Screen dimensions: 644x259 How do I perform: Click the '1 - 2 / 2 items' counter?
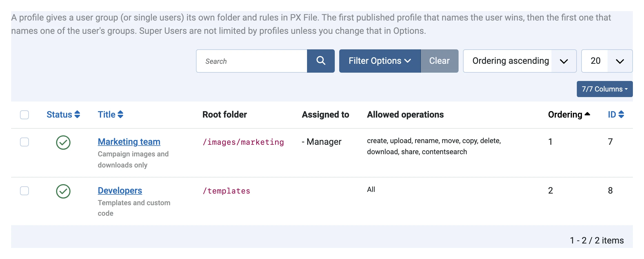597,240
